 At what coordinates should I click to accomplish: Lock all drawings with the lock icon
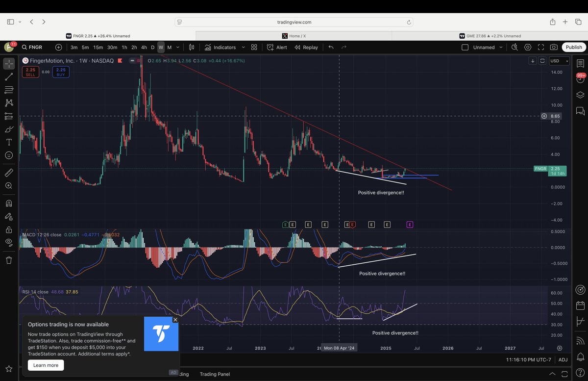9,230
